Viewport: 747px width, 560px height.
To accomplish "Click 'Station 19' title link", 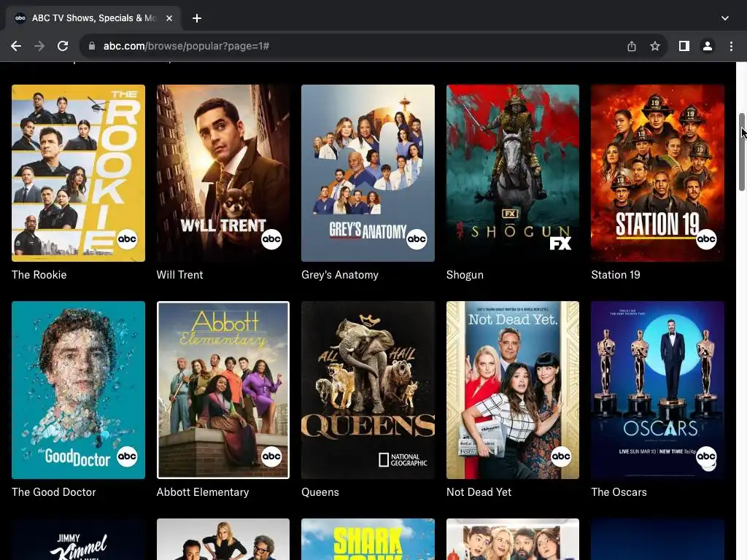I will click(616, 275).
